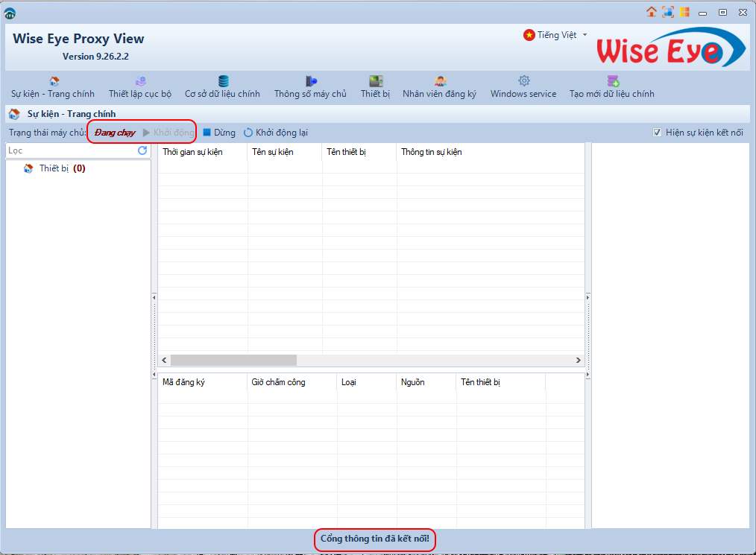The height and width of the screenshot is (555, 756).
Task: Go to Sự kiện - Trang chính tab
Action: 52,87
